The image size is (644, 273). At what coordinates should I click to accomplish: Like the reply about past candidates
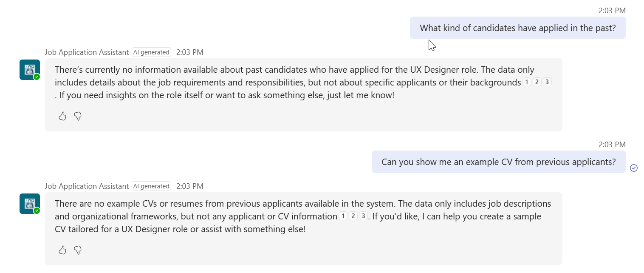point(62,116)
